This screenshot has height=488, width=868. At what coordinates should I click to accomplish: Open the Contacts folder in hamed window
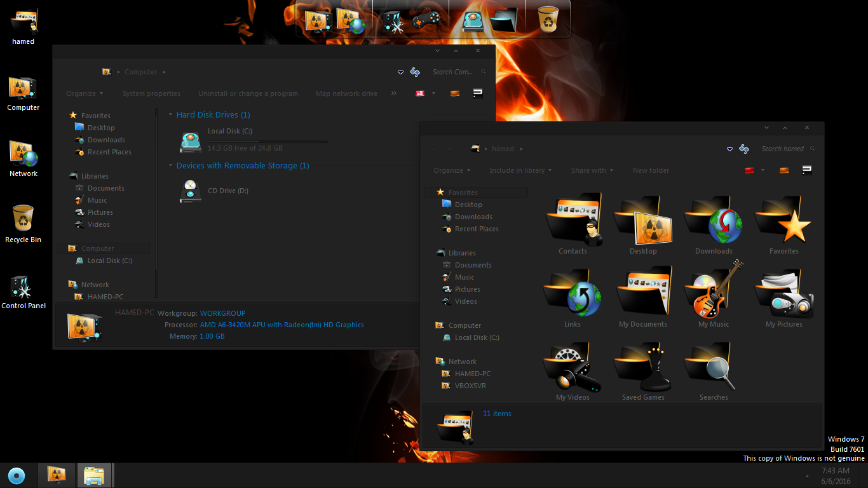click(x=573, y=224)
